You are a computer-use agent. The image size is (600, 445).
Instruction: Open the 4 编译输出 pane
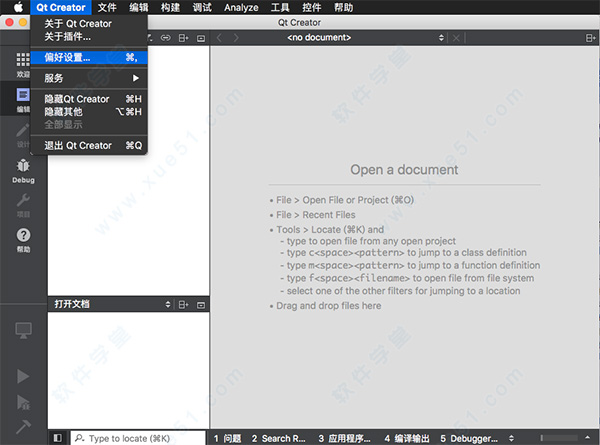(x=407, y=438)
